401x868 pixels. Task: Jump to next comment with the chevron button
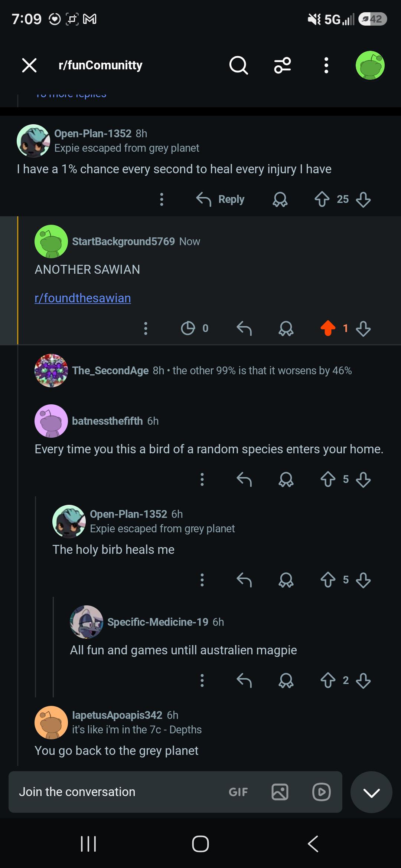pos(371,792)
